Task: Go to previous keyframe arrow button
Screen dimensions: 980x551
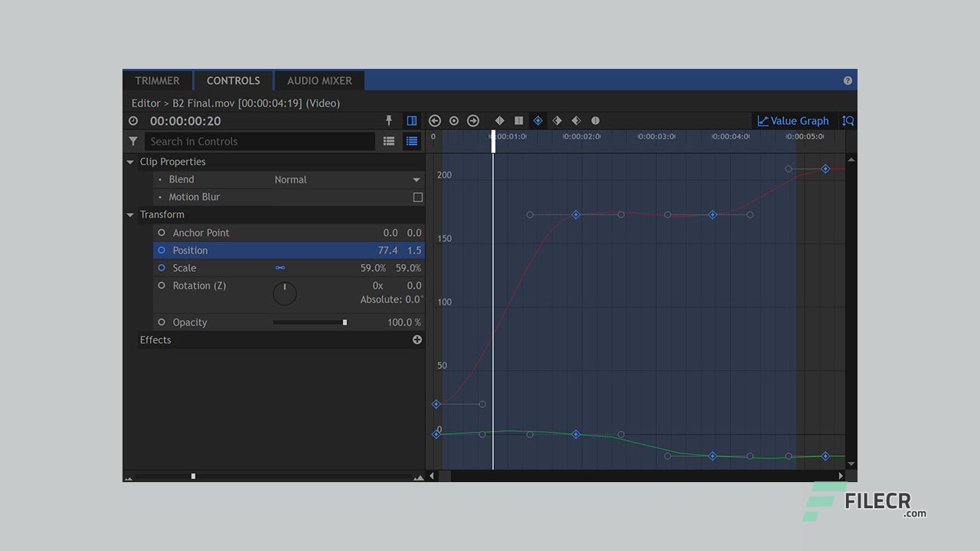Action: pyautogui.click(x=435, y=121)
